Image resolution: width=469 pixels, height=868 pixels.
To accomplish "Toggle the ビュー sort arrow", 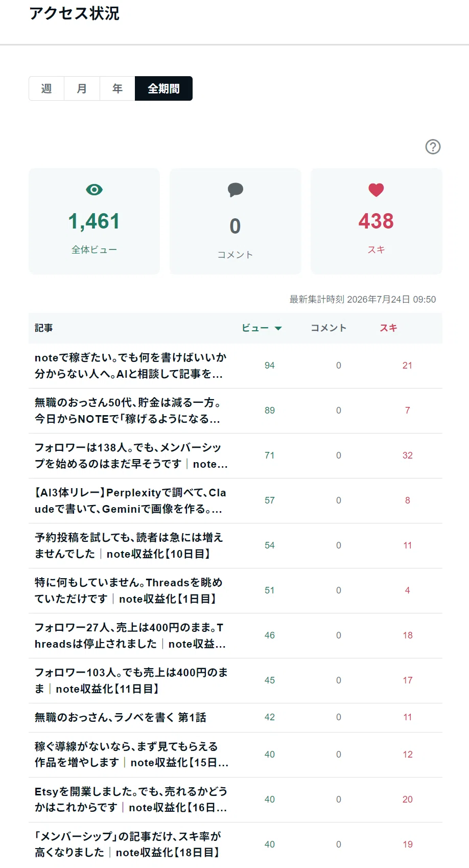I will [278, 328].
